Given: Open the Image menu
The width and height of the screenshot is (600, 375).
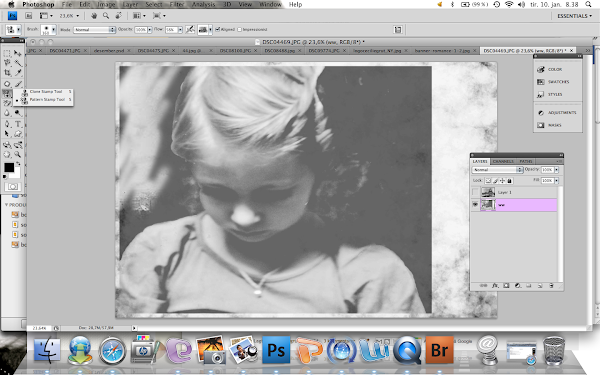Looking at the screenshot, I should tap(106, 4).
